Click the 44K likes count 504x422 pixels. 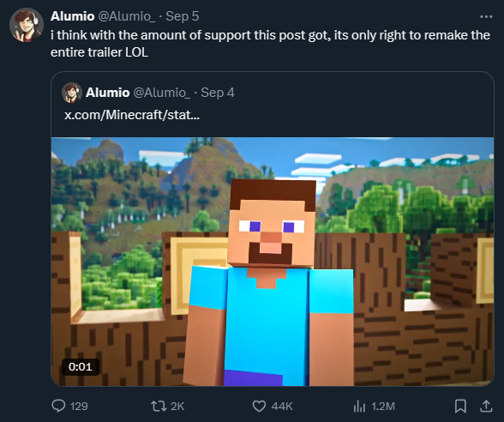(282, 407)
